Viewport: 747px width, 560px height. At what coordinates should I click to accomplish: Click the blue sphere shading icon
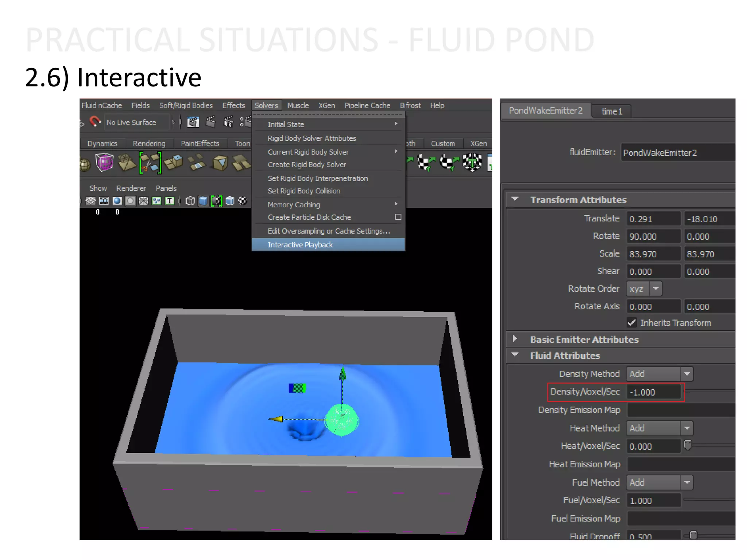[x=117, y=201]
